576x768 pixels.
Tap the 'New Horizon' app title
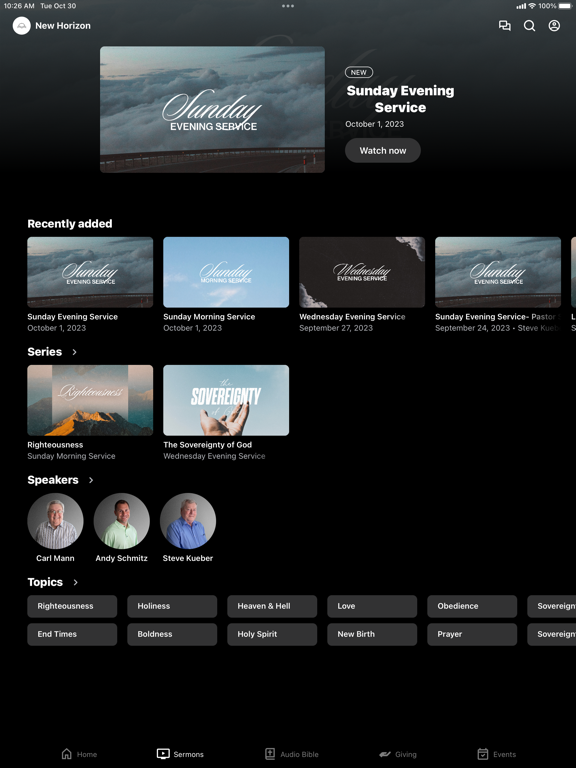[63, 25]
